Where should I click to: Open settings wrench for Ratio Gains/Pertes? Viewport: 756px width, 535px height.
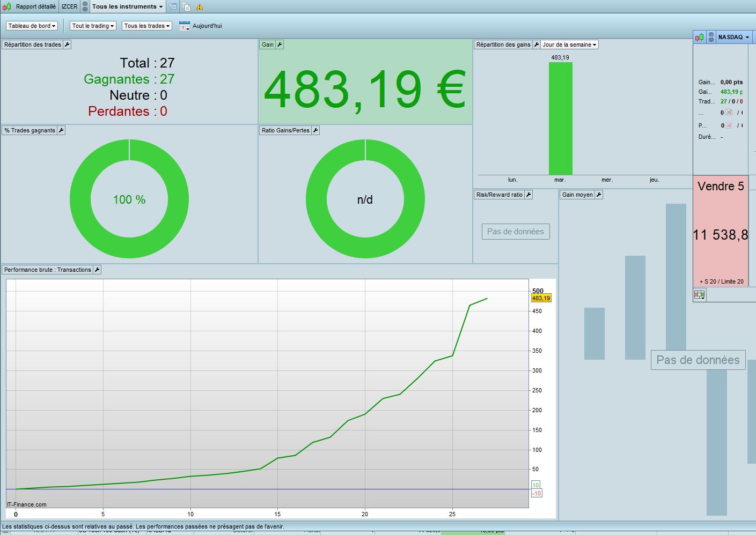click(x=315, y=130)
